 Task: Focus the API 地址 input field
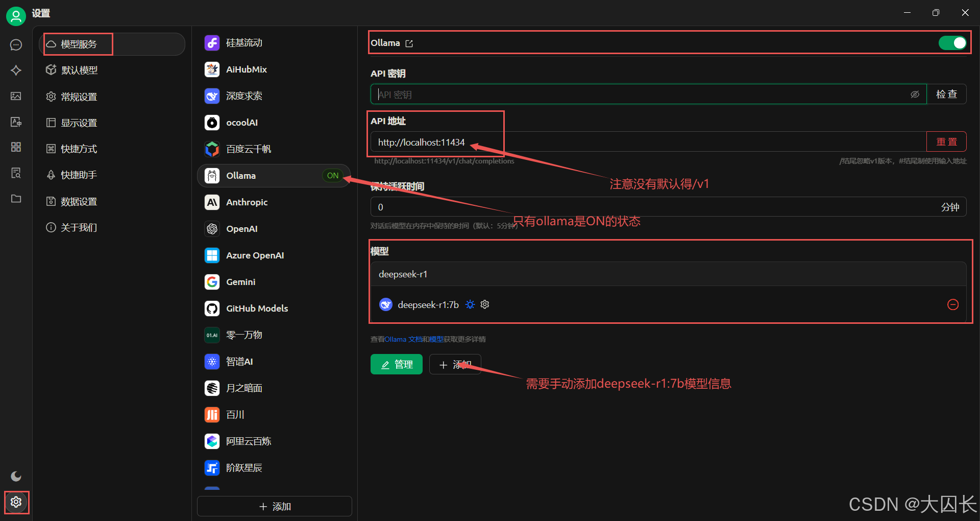pyautogui.click(x=648, y=142)
